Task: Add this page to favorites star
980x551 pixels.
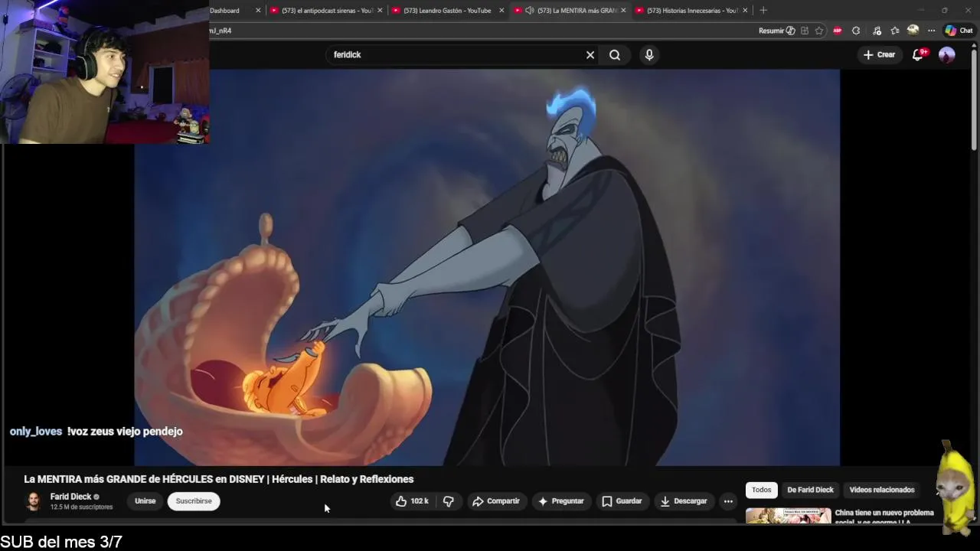Action: 819,31
